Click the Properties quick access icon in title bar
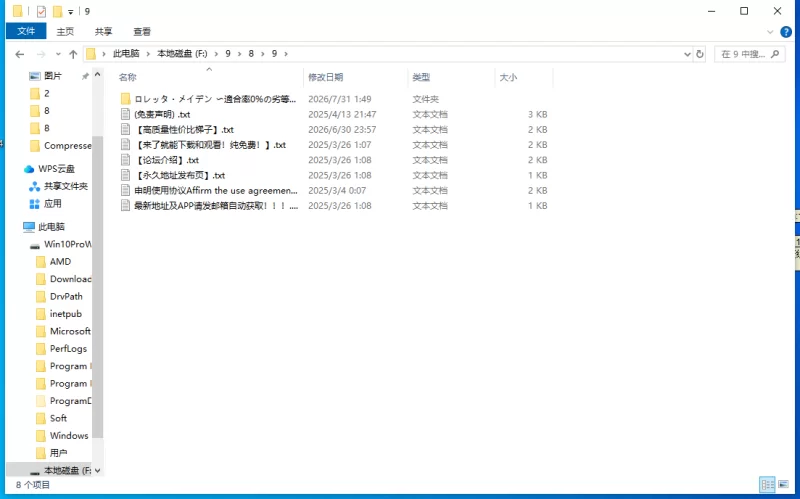800x499 pixels. 41,11
